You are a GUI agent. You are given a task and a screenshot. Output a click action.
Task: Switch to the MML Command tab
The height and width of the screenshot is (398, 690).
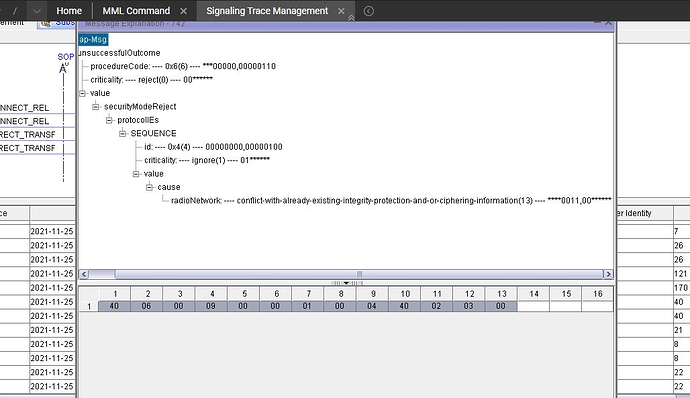tap(136, 11)
